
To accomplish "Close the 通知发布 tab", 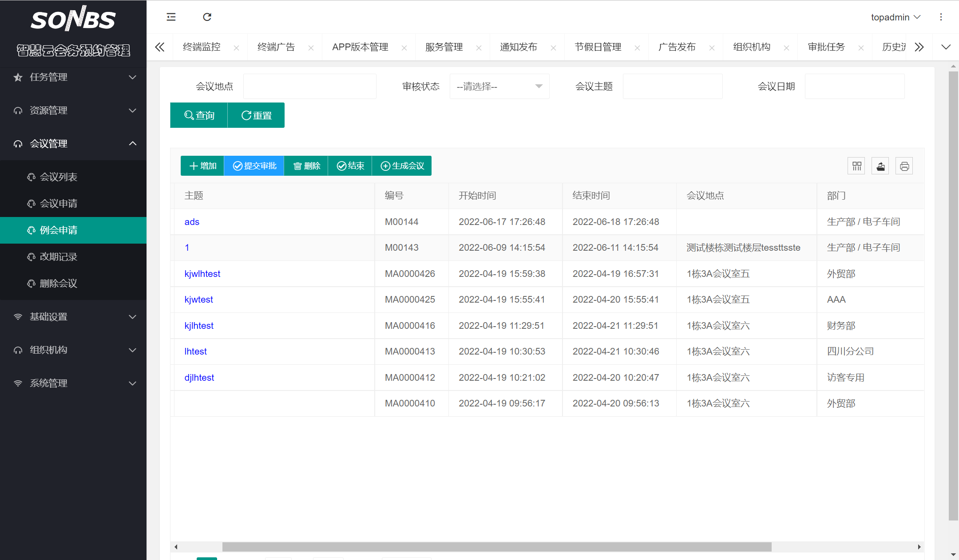I will [x=554, y=47].
